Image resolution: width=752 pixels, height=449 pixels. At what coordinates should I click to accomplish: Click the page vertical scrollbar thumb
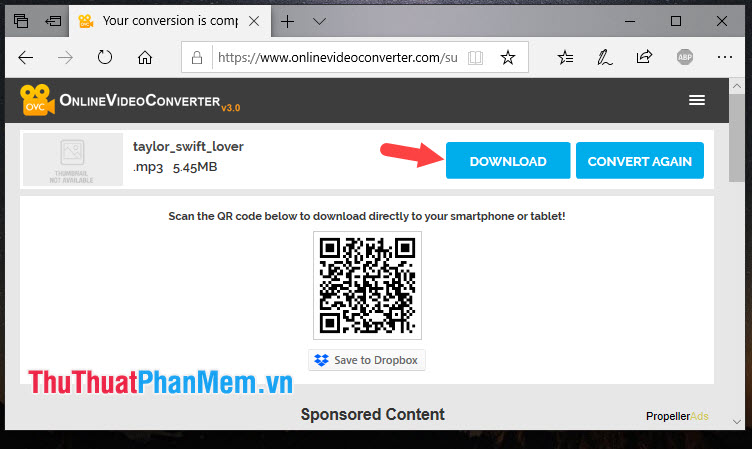click(736, 138)
